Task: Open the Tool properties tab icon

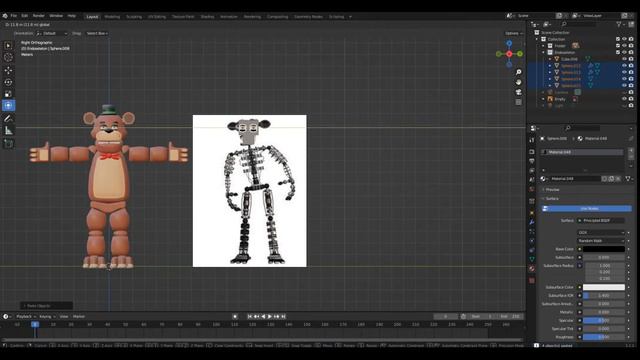Action: 531,140
